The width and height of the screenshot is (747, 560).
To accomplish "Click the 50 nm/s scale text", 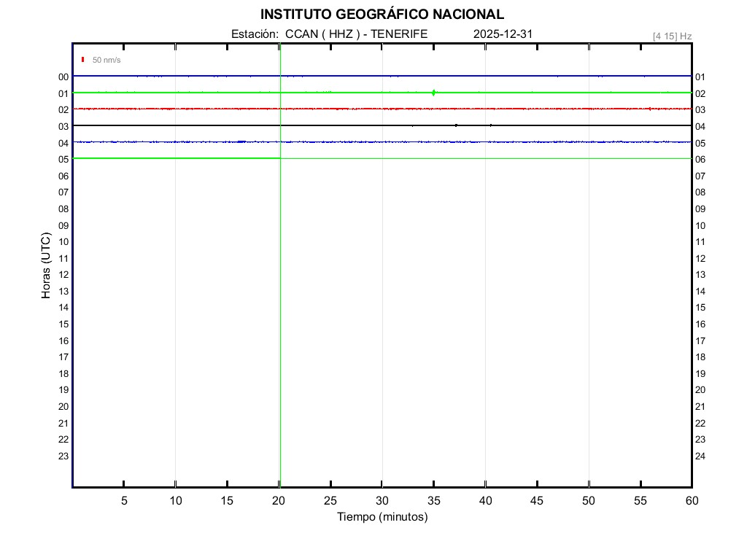I will (x=107, y=60).
